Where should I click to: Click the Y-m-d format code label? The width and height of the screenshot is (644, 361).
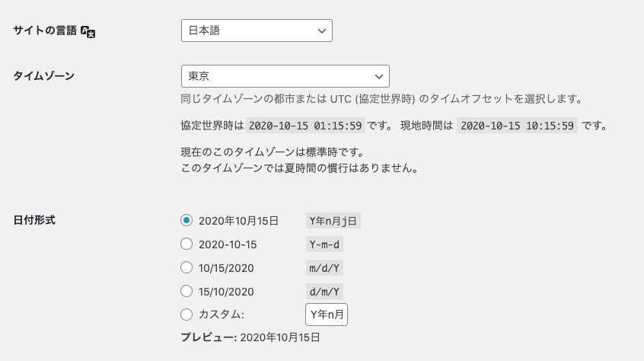coord(324,244)
